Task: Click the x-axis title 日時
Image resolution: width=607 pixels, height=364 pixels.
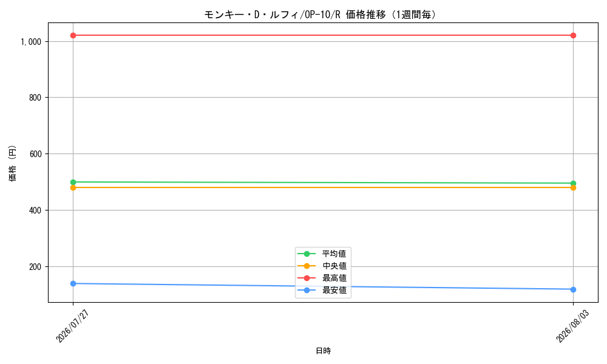Action: pyautogui.click(x=324, y=351)
